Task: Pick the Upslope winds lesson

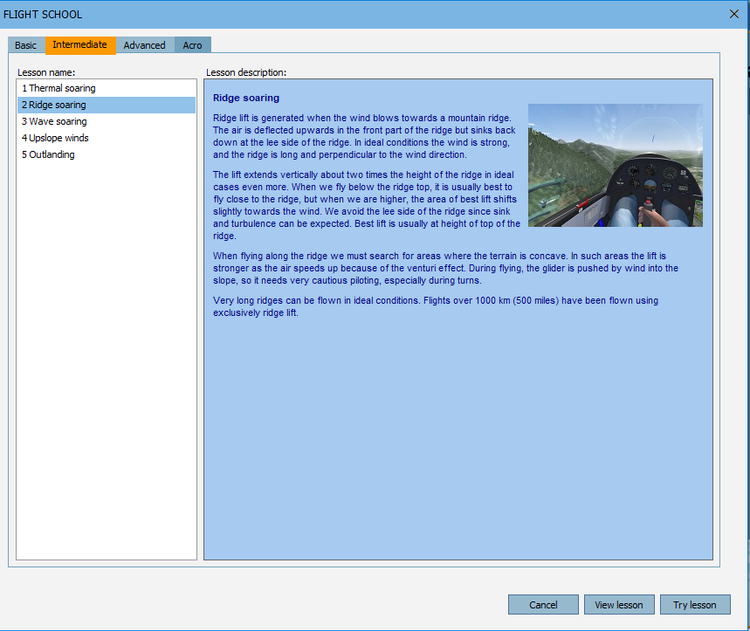Action: coord(106,138)
